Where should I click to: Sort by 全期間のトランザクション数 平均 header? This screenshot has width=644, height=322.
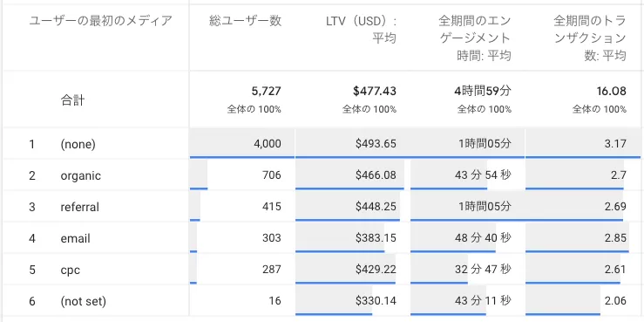click(x=590, y=38)
